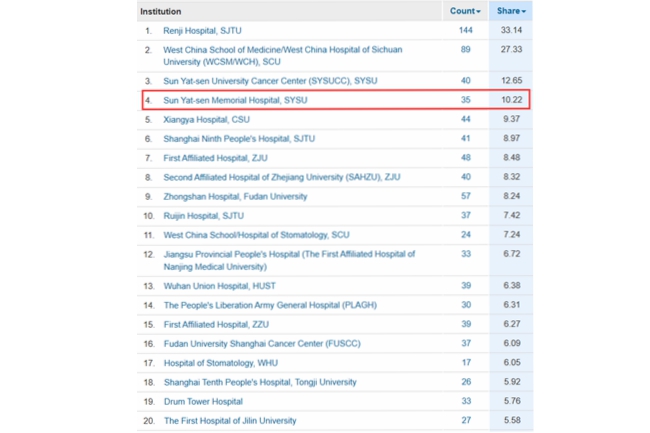
Task: Select share value 6.31
Action: point(512,305)
